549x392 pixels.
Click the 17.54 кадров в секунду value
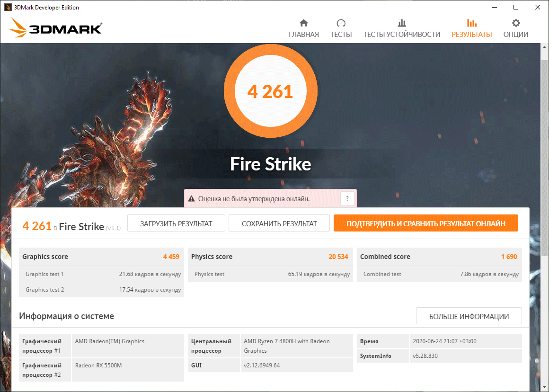(x=150, y=290)
